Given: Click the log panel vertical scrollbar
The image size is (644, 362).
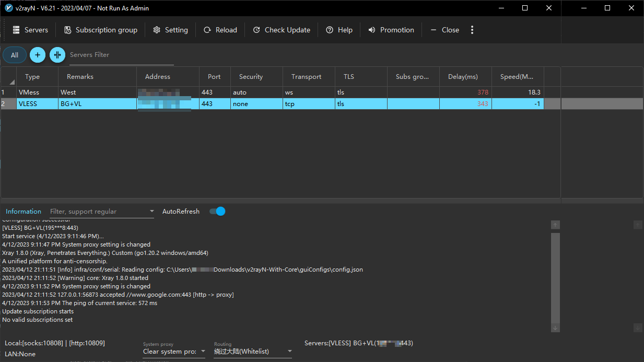Looking at the screenshot, I should (555, 277).
